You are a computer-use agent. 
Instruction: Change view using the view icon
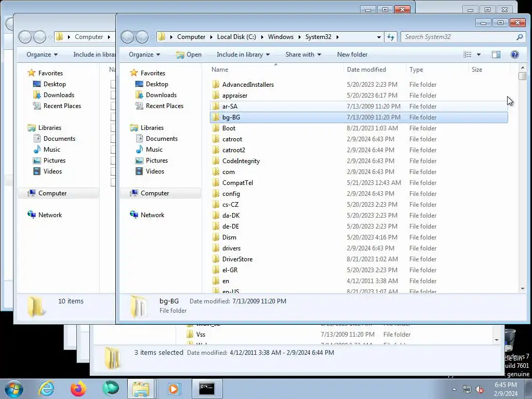pyautogui.click(x=467, y=54)
